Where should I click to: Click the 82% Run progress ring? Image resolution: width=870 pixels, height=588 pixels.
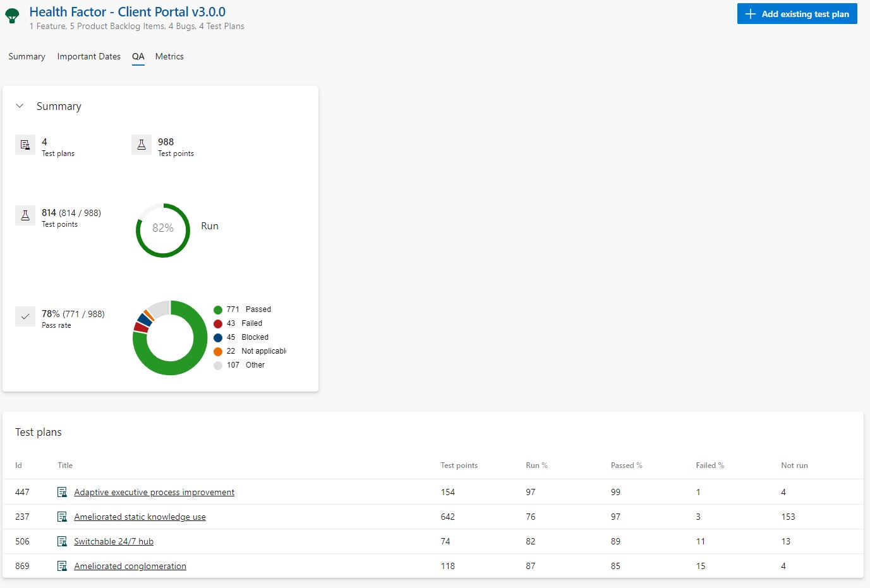[162, 230]
